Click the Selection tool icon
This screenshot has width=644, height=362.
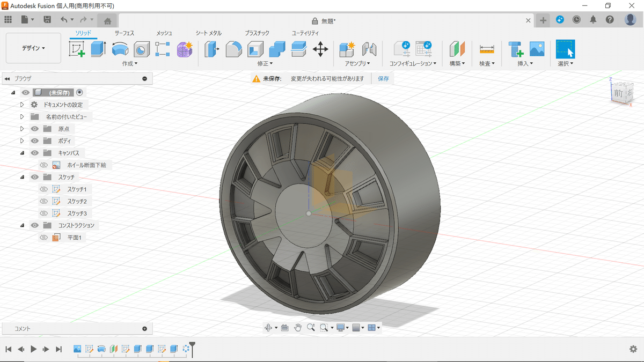click(x=565, y=49)
